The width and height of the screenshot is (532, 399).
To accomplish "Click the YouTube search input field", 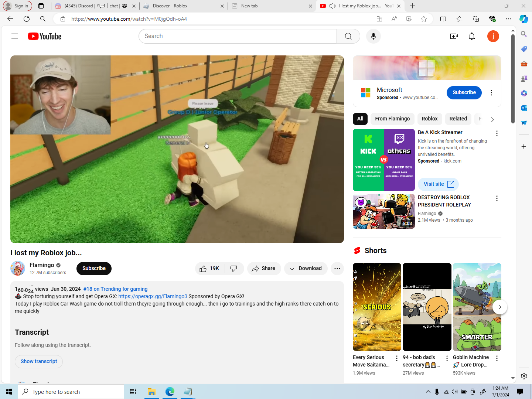I will (238, 36).
